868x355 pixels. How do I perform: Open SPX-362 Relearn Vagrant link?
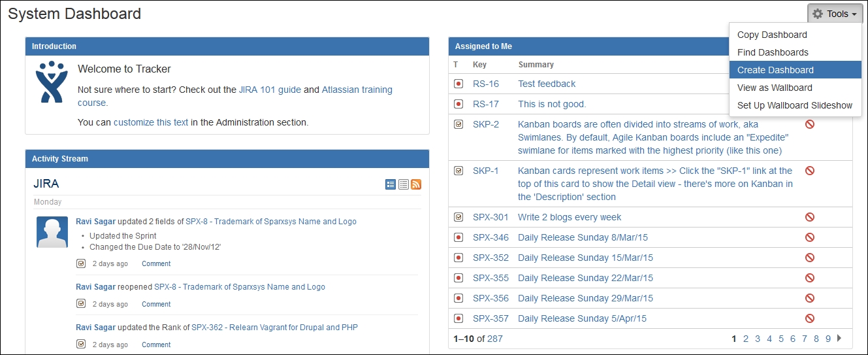(x=274, y=328)
